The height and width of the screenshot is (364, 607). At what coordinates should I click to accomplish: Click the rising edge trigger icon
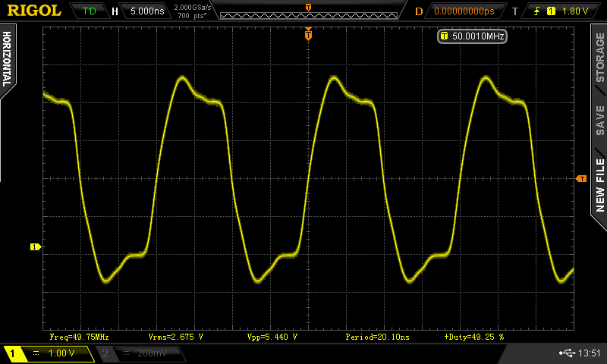(536, 11)
